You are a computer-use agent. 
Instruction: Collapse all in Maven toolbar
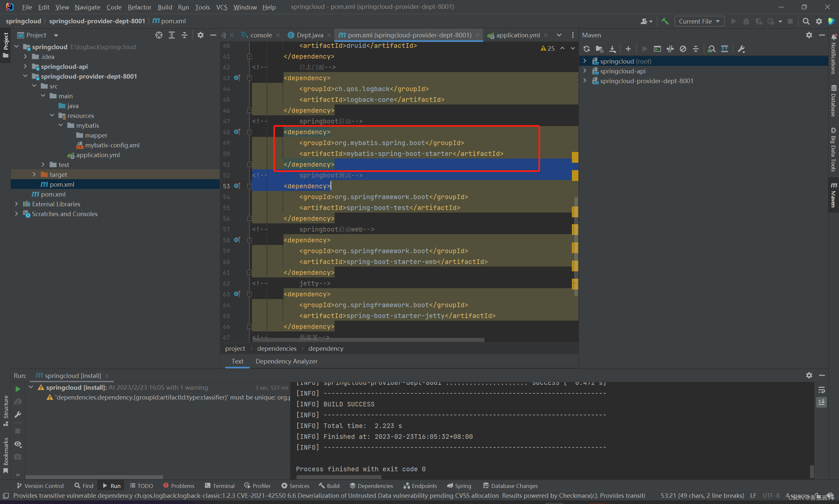point(696,49)
